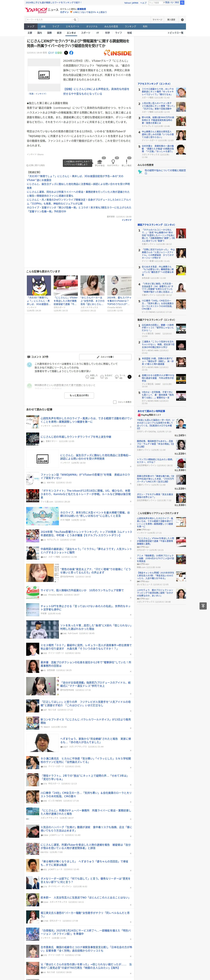The width and height of the screenshot is (210, 980).
Task: Click the わかりやすい lightbulb reaction
Action: pos(113,162)
